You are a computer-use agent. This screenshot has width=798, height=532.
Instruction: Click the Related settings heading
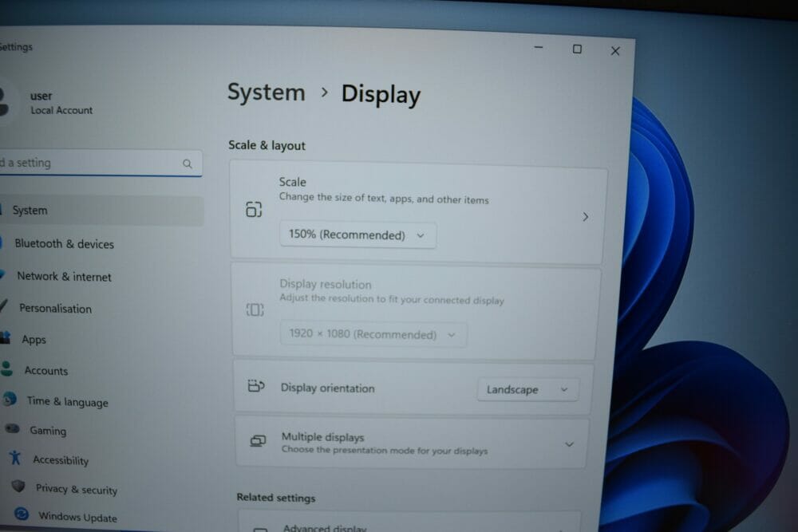pos(276,498)
